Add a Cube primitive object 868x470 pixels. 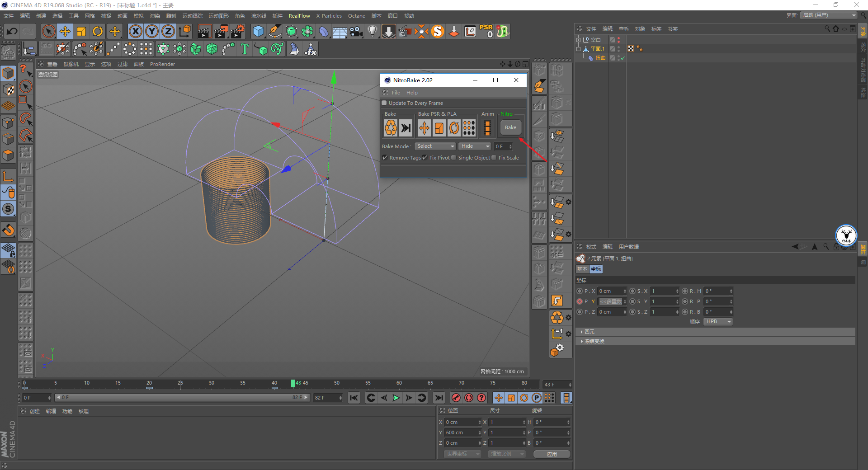pyautogui.click(x=258, y=31)
